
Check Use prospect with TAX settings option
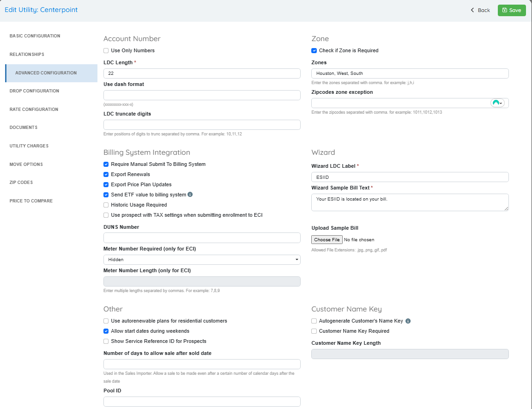pos(106,215)
